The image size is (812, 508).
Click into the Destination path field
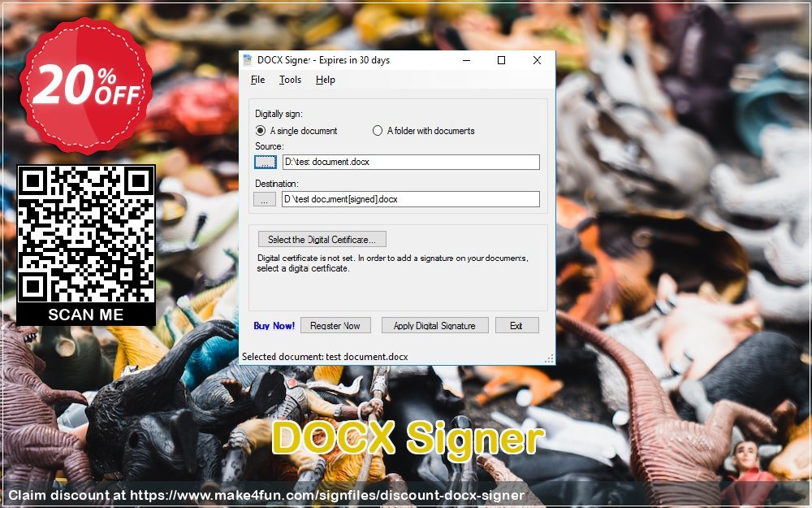411,199
